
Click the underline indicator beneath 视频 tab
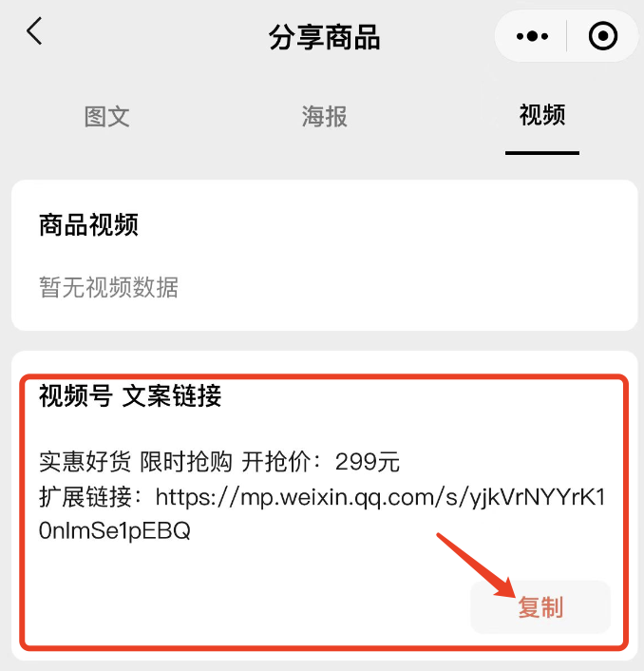coord(542,153)
